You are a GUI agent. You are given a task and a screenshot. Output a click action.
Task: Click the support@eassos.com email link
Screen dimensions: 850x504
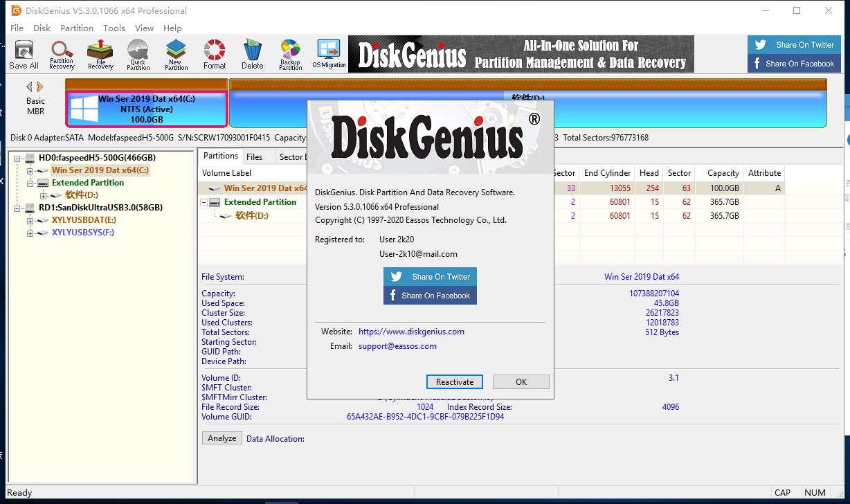(x=397, y=346)
